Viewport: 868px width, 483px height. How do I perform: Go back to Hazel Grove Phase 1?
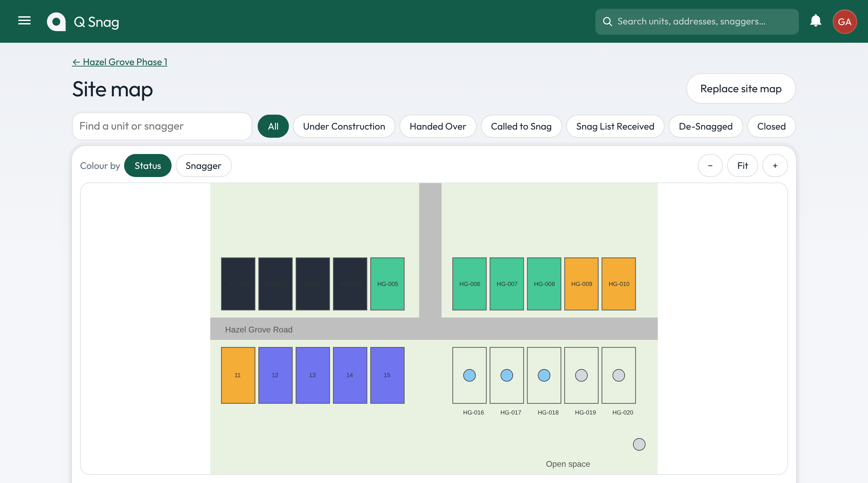coord(119,62)
